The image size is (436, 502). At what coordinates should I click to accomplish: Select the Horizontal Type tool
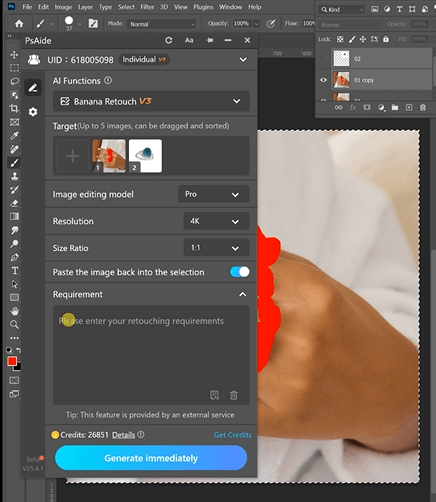click(x=14, y=271)
